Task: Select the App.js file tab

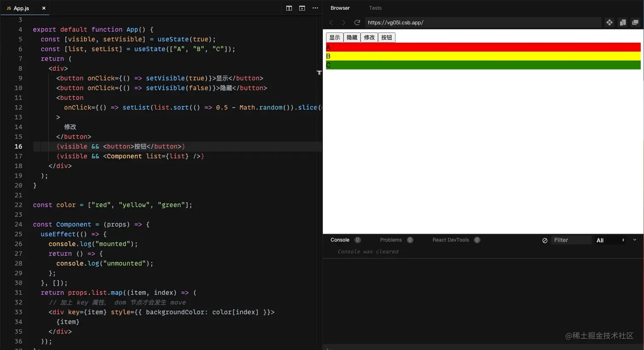Action: pyautogui.click(x=25, y=8)
